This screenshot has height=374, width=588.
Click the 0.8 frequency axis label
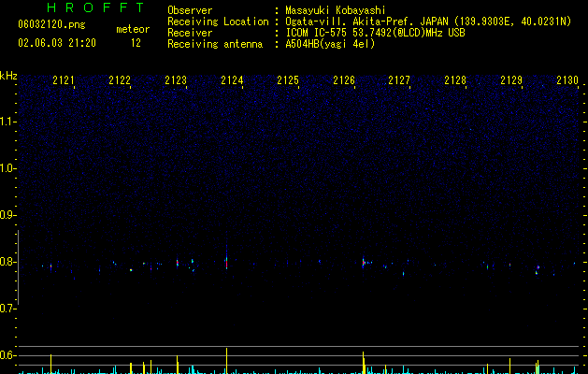(x=8, y=262)
